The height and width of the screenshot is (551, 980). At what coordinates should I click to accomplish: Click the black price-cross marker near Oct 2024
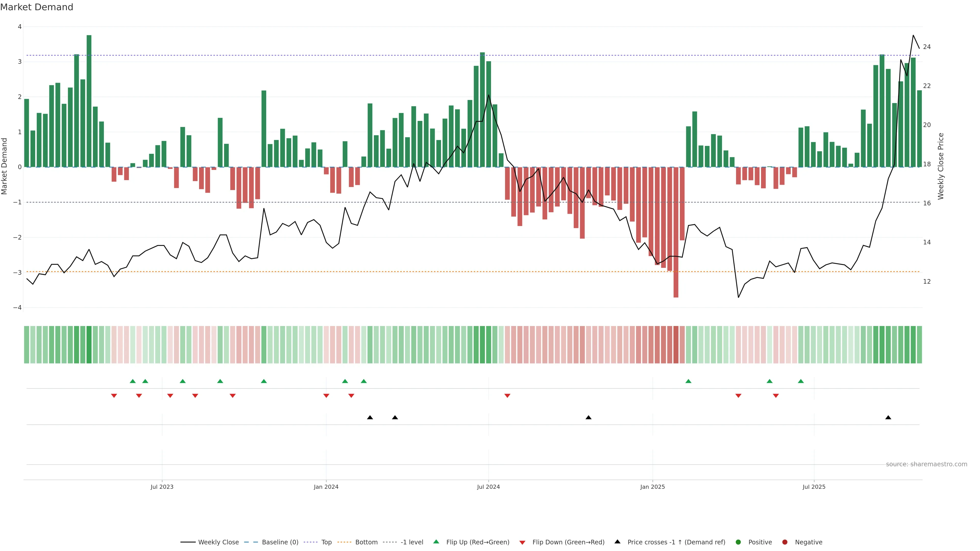[589, 418]
